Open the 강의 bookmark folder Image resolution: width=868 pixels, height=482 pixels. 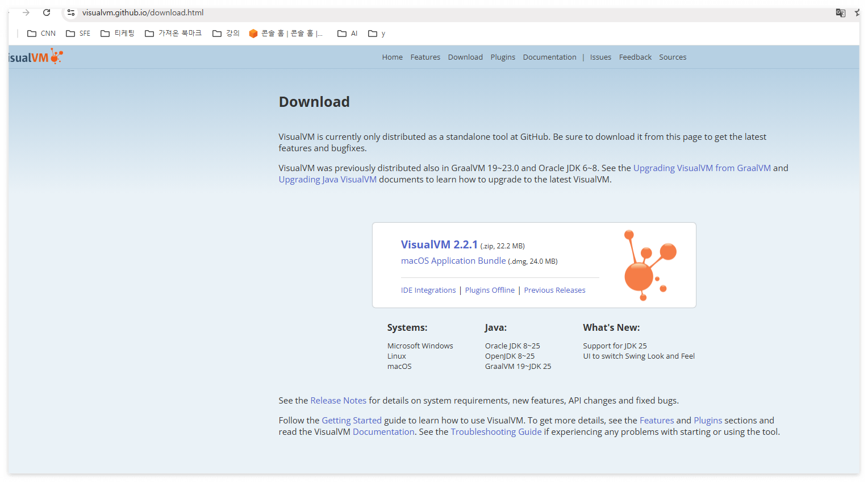(x=226, y=34)
